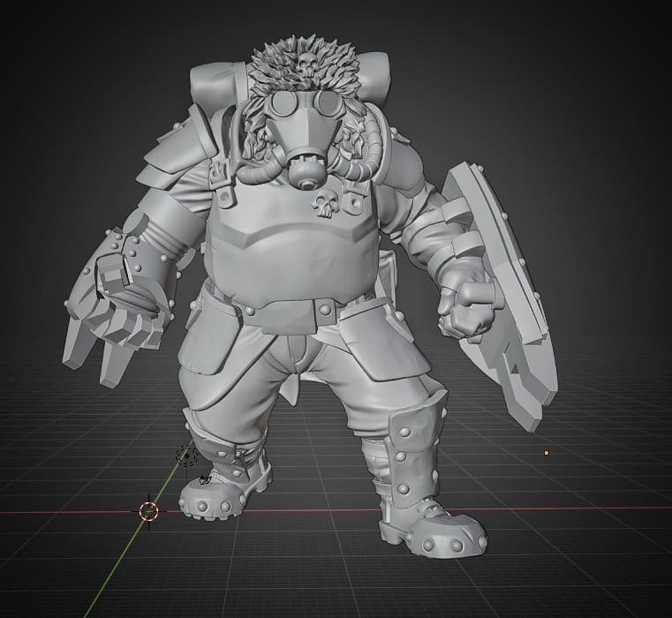Select the small orange origin dot

point(546,453)
